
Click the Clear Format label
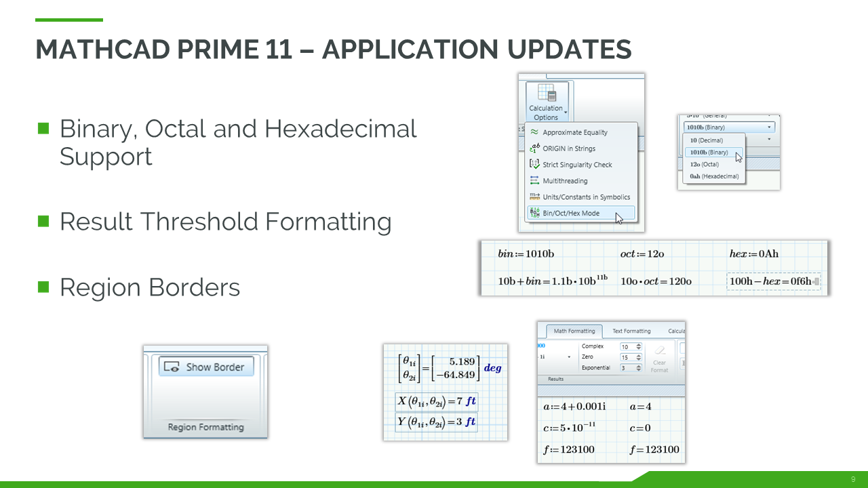(659, 366)
